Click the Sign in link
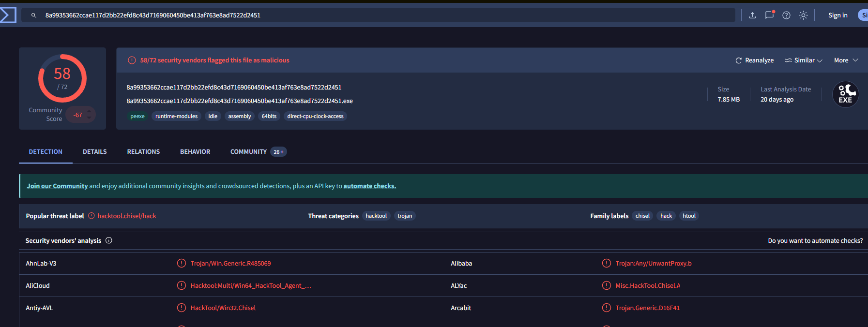868x327 pixels. (x=838, y=15)
